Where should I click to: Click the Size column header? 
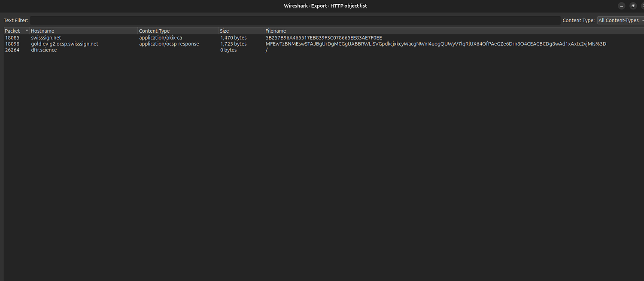coord(225,31)
